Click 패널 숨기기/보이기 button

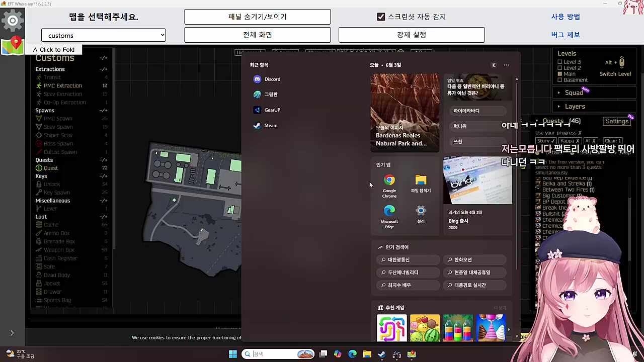[258, 17]
